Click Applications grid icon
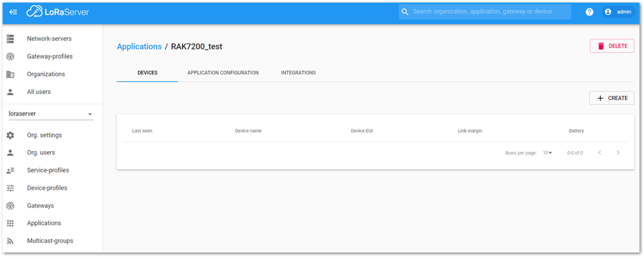 point(10,223)
